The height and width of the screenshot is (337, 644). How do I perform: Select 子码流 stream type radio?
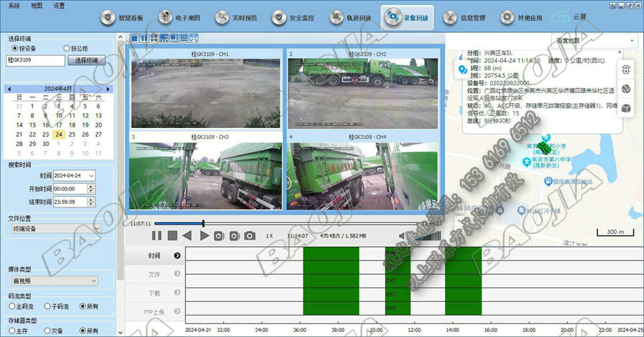coord(46,306)
